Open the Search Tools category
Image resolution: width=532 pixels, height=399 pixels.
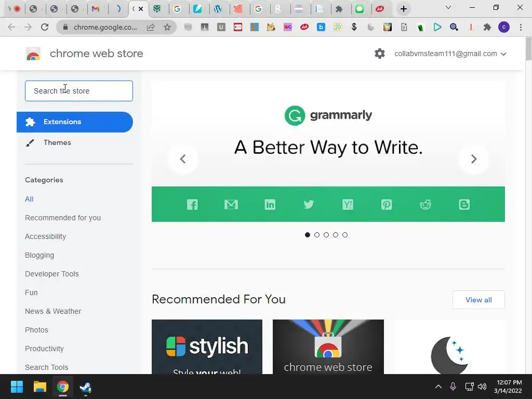tap(46, 367)
